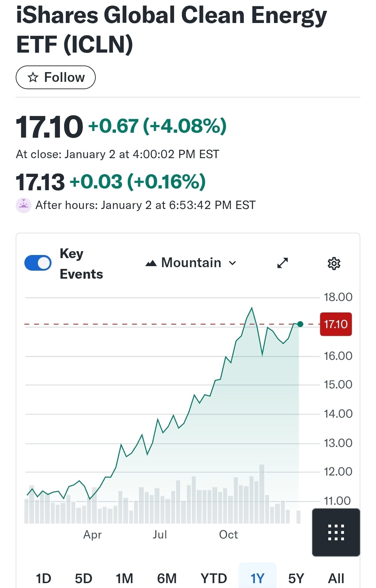Follow the ICLN ETF

click(x=56, y=77)
